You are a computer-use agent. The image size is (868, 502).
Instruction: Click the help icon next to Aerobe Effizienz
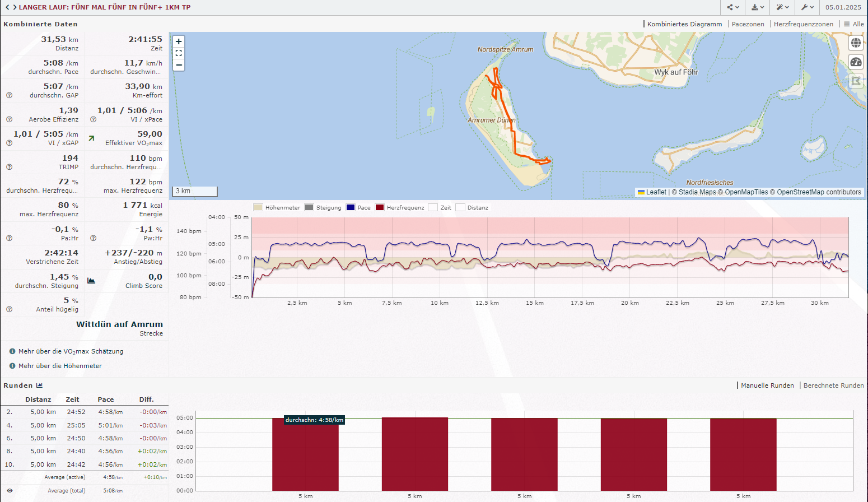(x=10, y=119)
